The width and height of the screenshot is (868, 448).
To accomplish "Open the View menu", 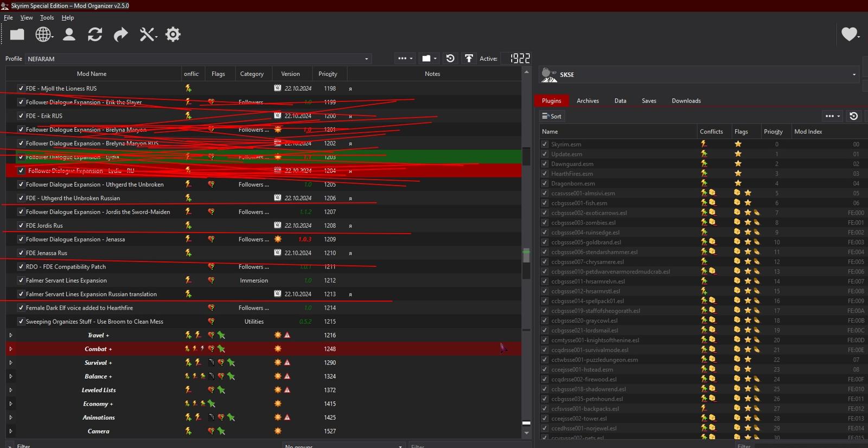I will point(27,17).
